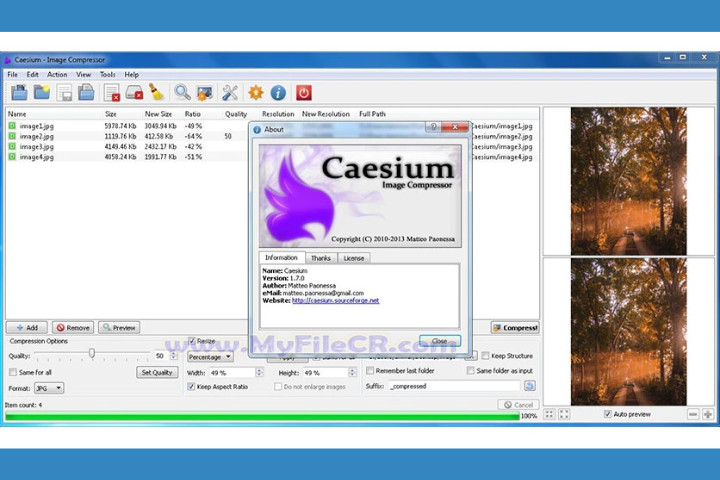The width and height of the screenshot is (720, 480).
Task: Click the Remove button
Action: point(73,328)
